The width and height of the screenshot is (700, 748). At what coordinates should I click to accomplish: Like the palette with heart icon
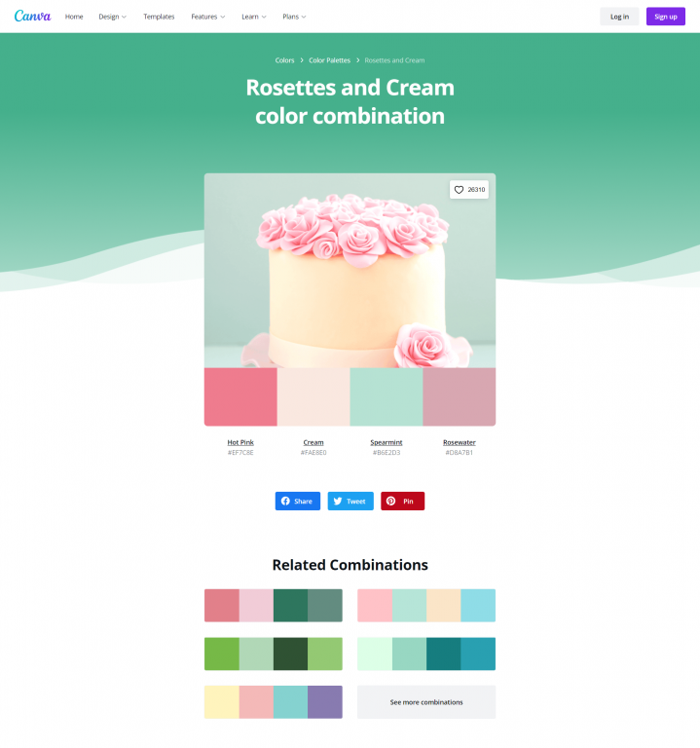469,189
